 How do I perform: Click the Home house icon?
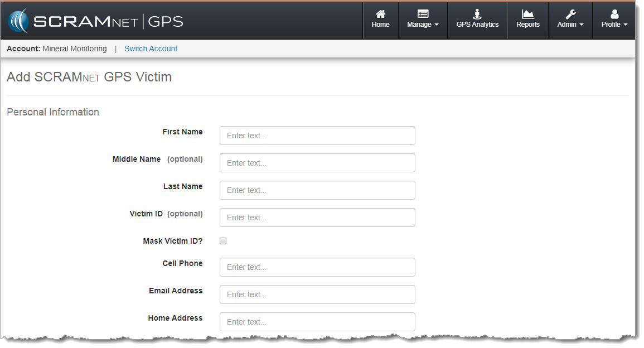click(380, 14)
